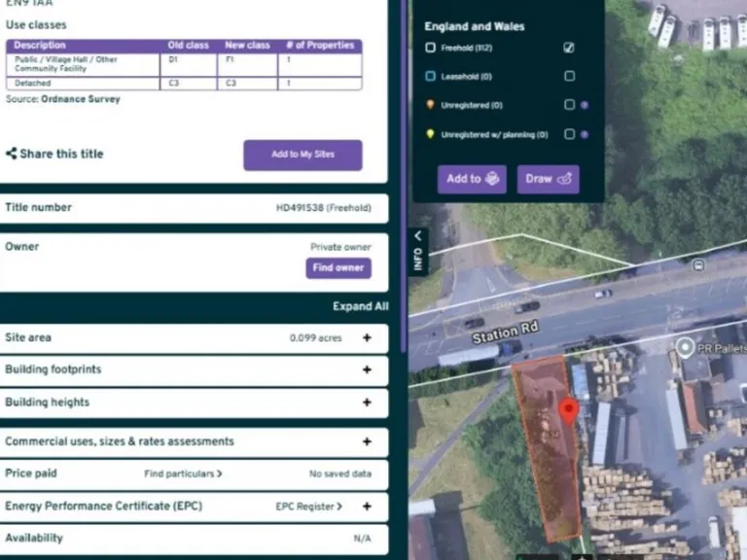The height and width of the screenshot is (560, 747).
Task: Enable the Leasehold layer checkbox
Action: coord(569,76)
